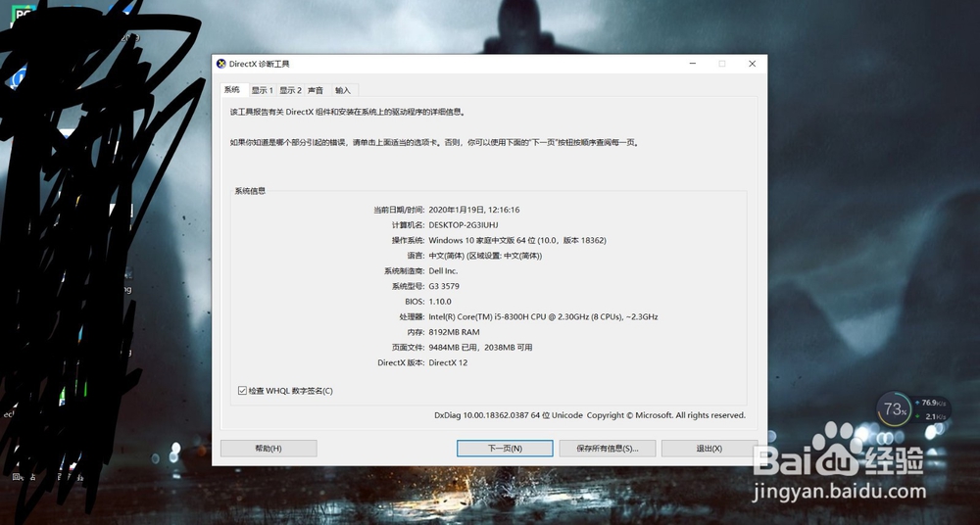Toggle 检查 WHQL 数字签名 checkbox
The image size is (980, 525).
tap(242, 391)
